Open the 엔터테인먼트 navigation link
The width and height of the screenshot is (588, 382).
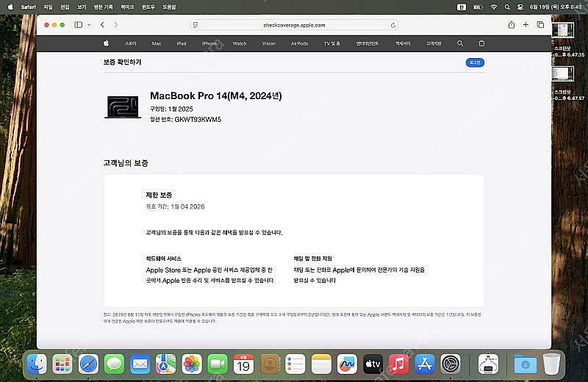367,43
